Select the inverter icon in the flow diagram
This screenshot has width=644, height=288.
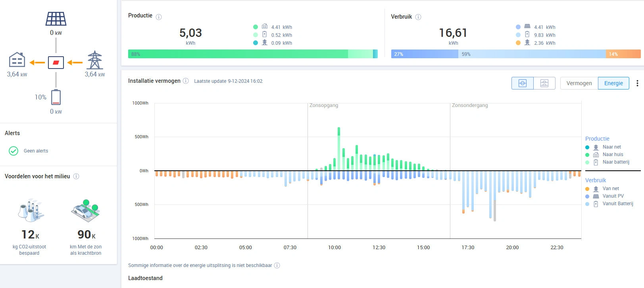tap(56, 63)
